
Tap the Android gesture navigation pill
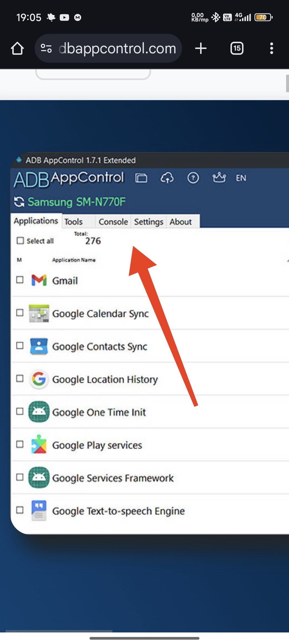(144, 638)
